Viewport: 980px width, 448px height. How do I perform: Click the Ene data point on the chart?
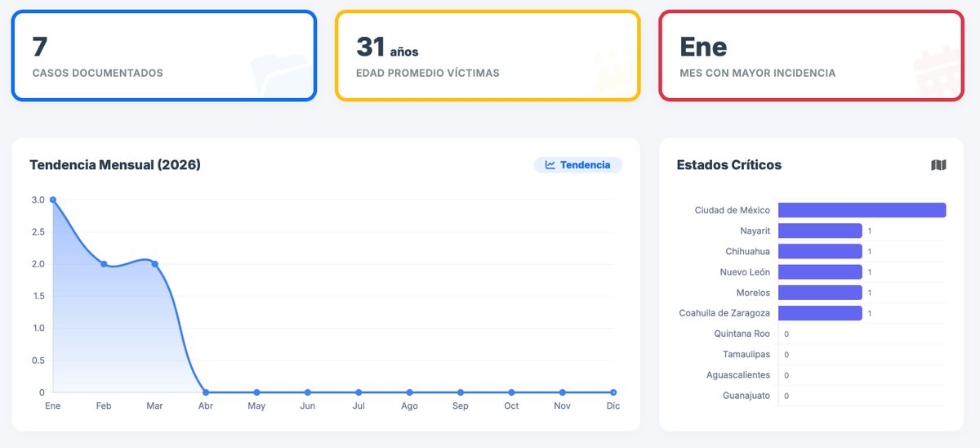coord(53,199)
